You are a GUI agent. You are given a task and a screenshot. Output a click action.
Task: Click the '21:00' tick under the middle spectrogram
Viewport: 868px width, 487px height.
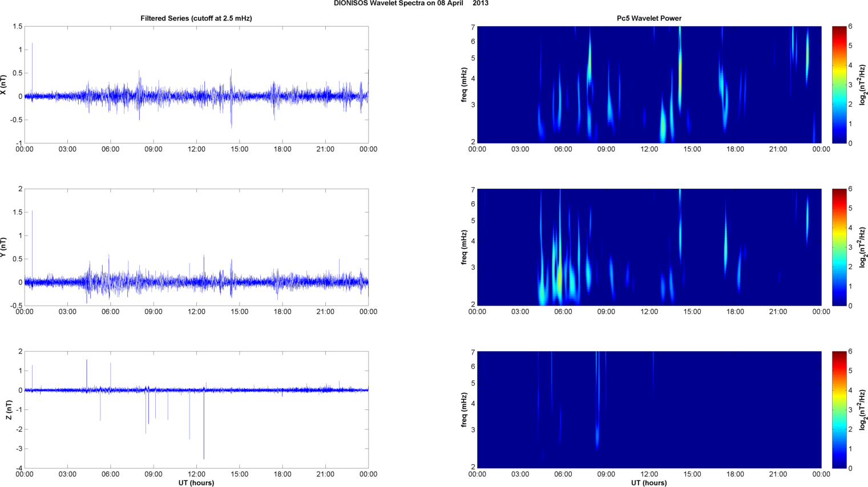click(778, 312)
